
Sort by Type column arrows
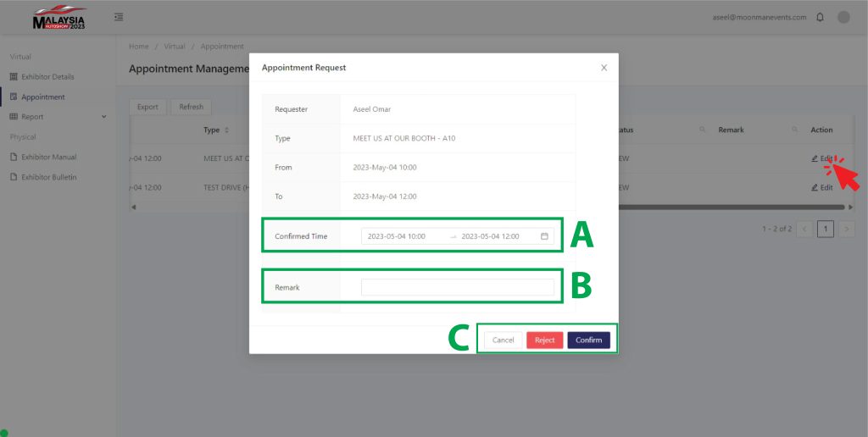point(226,130)
